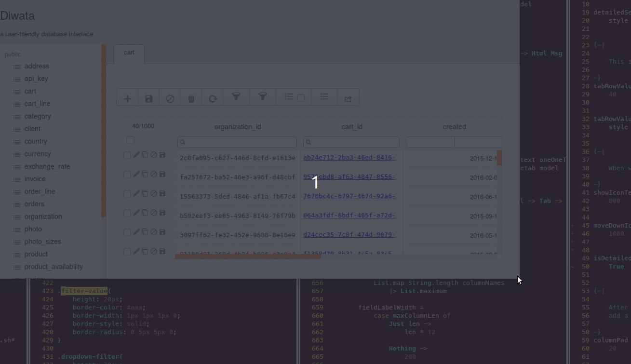The width and height of the screenshot is (631, 364).
Task: Open the orders table in the sidebar
Action: coord(34,204)
